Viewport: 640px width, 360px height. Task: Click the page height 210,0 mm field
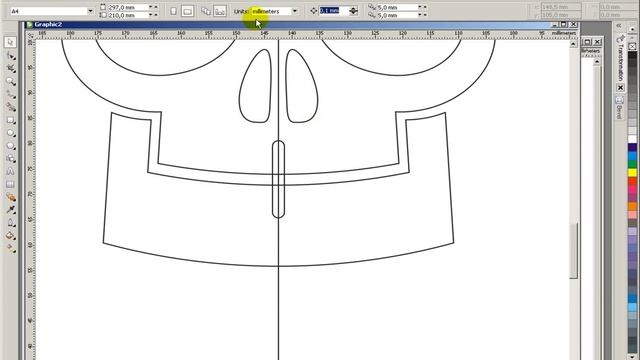127,15
